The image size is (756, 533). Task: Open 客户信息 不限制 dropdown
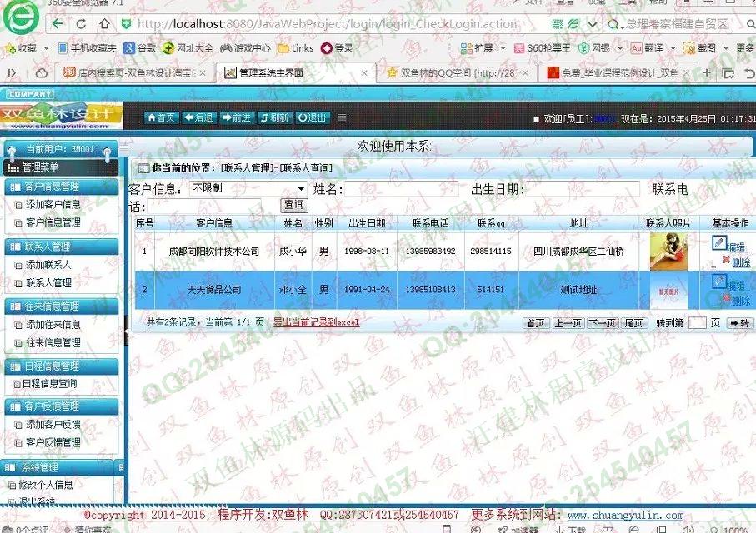(248, 188)
